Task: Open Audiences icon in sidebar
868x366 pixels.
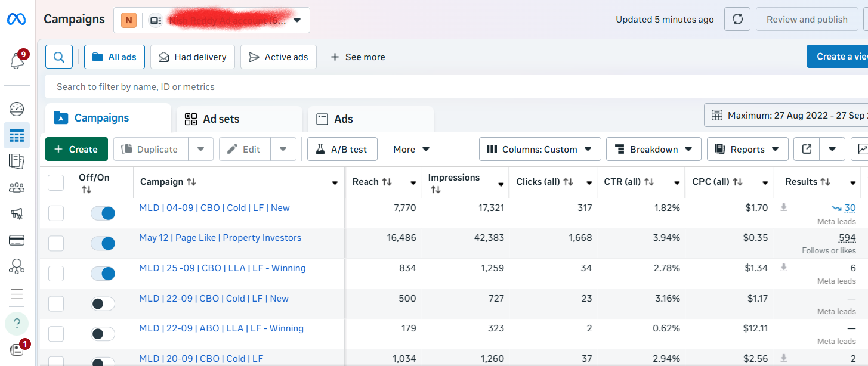Action: pos(17,188)
